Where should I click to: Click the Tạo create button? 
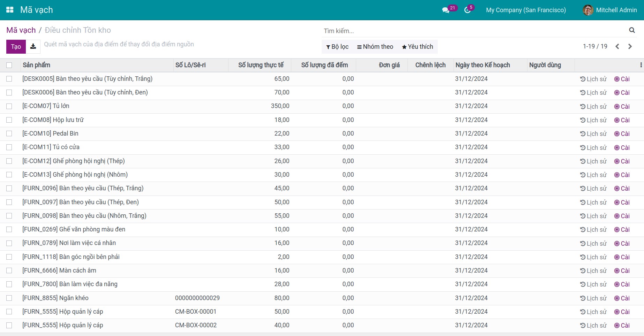coord(16,47)
